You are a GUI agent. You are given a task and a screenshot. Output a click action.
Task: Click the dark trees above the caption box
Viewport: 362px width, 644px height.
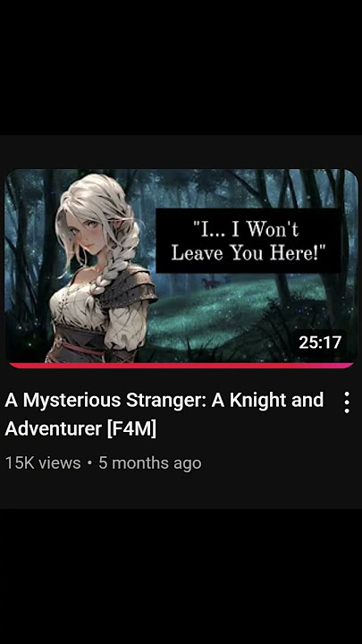pos(247,188)
